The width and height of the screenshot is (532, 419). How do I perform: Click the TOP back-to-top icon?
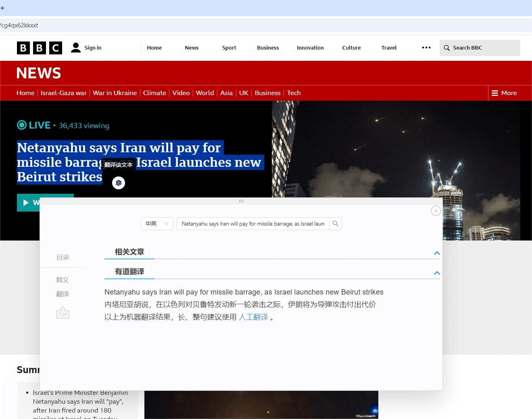click(63, 313)
